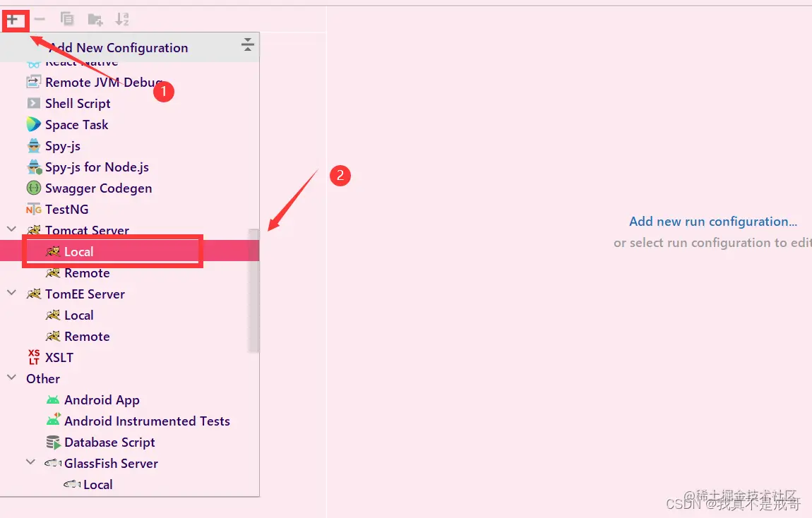Collapse the Other group

(11, 378)
